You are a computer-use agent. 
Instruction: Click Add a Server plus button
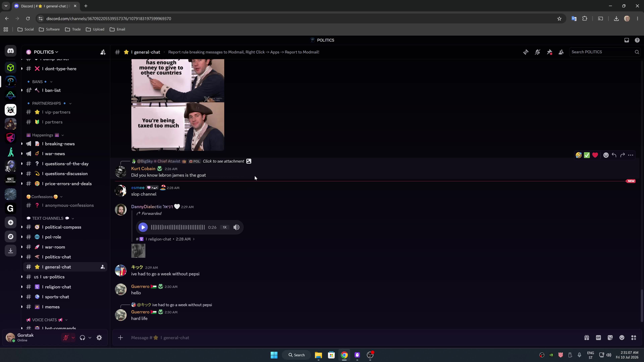tap(11, 222)
